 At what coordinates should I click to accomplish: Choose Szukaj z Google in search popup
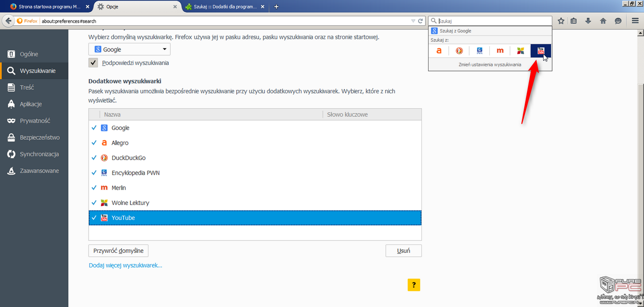tap(490, 31)
